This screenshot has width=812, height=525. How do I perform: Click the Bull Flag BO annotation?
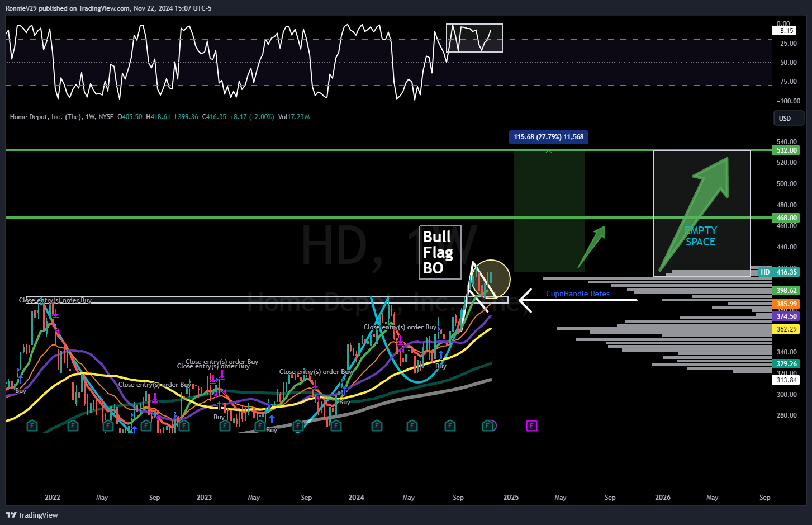click(x=440, y=253)
